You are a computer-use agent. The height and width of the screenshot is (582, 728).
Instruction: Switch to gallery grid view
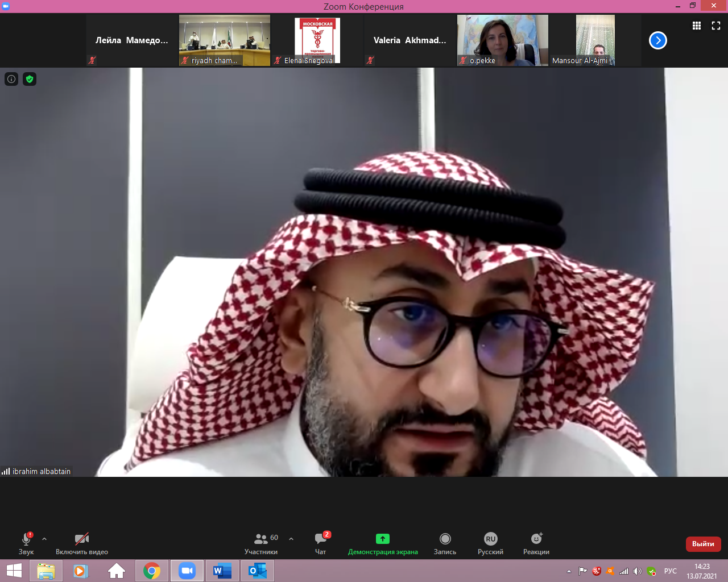pyautogui.click(x=696, y=26)
